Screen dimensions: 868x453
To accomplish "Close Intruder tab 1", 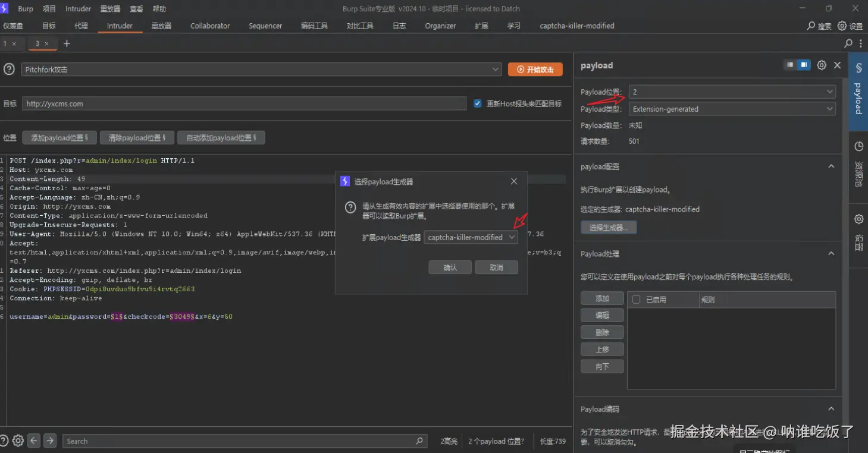I will [14, 44].
